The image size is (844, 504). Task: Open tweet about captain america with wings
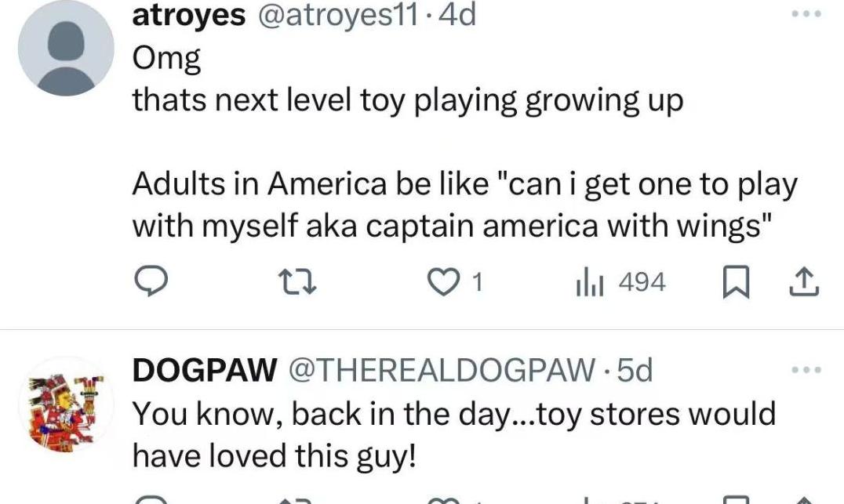point(464,205)
